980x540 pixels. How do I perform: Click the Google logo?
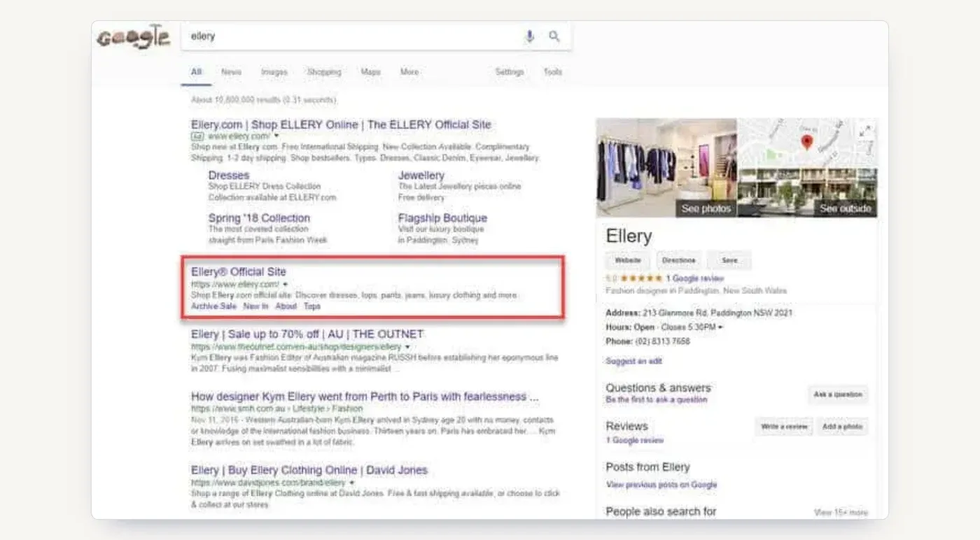[133, 37]
